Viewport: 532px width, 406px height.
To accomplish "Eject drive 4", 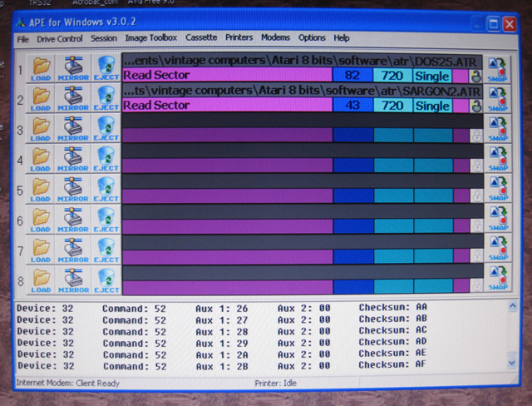I will (x=106, y=160).
